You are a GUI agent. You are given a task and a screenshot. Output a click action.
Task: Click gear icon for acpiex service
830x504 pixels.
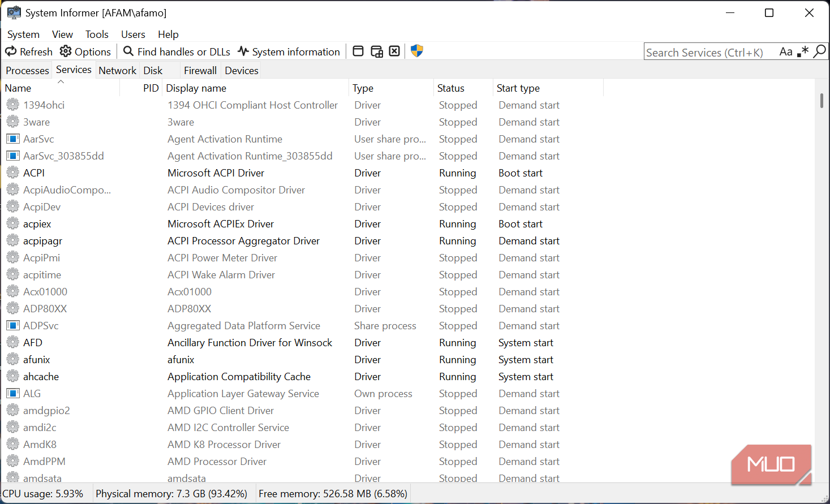12,223
